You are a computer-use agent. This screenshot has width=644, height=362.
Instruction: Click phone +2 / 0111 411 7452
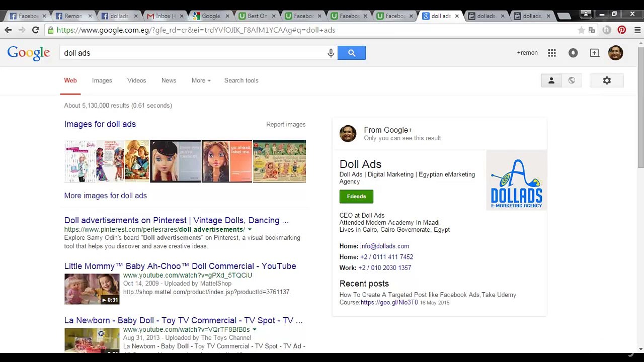386,257
